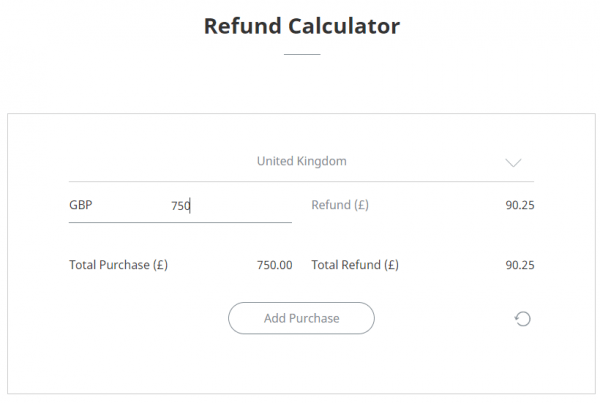The width and height of the screenshot is (600, 403).
Task: Click the reset calculator icon
Action: pos(522,319)
